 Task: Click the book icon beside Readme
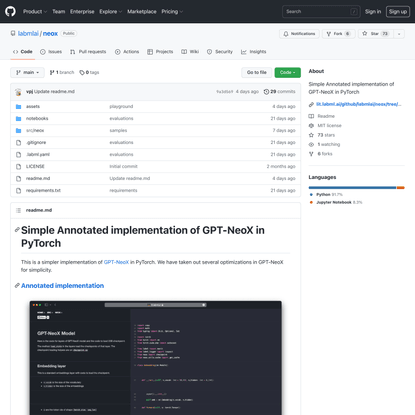311,116
